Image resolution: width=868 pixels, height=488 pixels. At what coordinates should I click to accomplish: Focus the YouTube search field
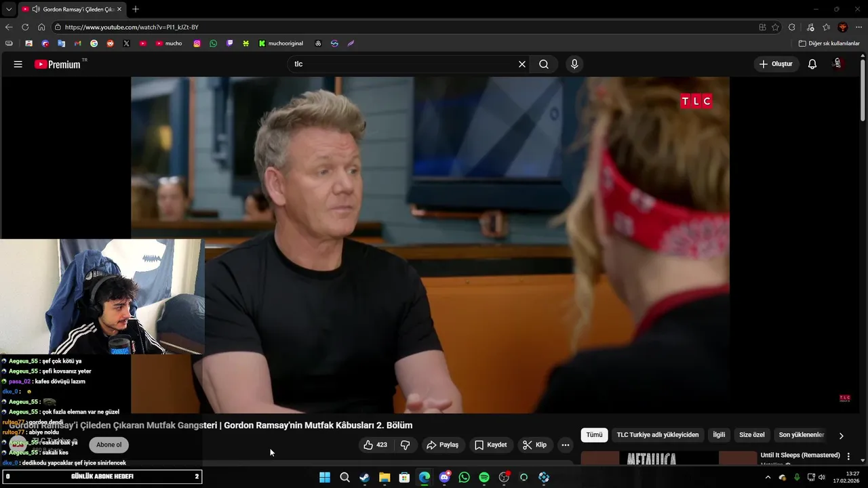[x=403, y=64]
